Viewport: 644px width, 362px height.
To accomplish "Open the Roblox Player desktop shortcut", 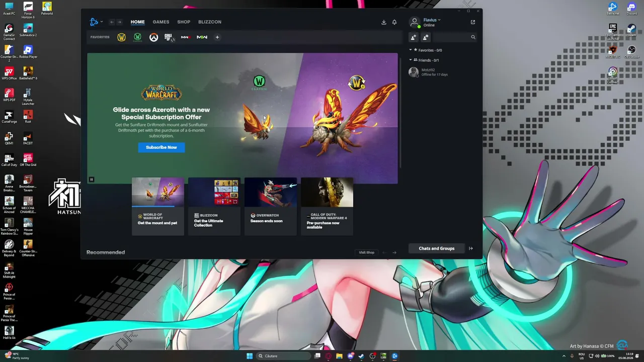I will [x=28, y=52].
